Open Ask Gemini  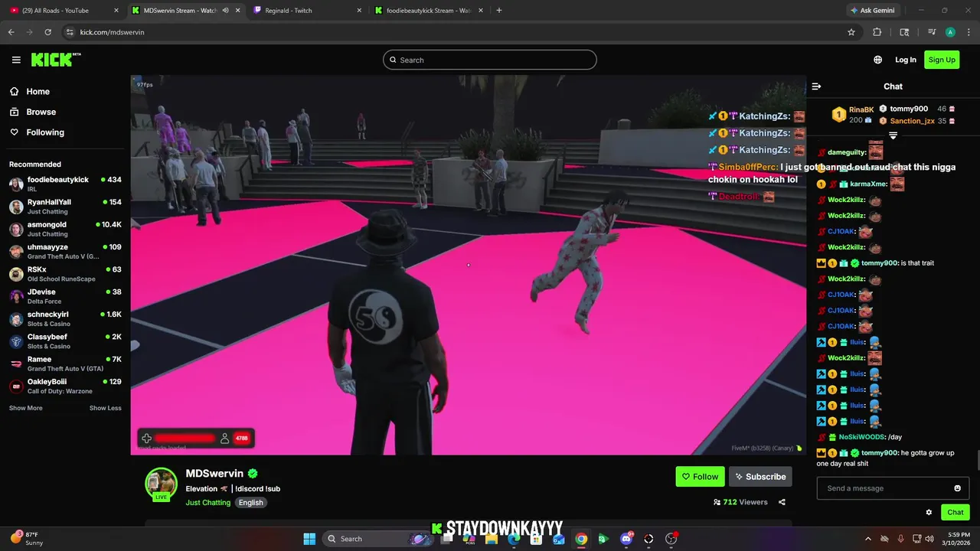[x=872, y=11]
